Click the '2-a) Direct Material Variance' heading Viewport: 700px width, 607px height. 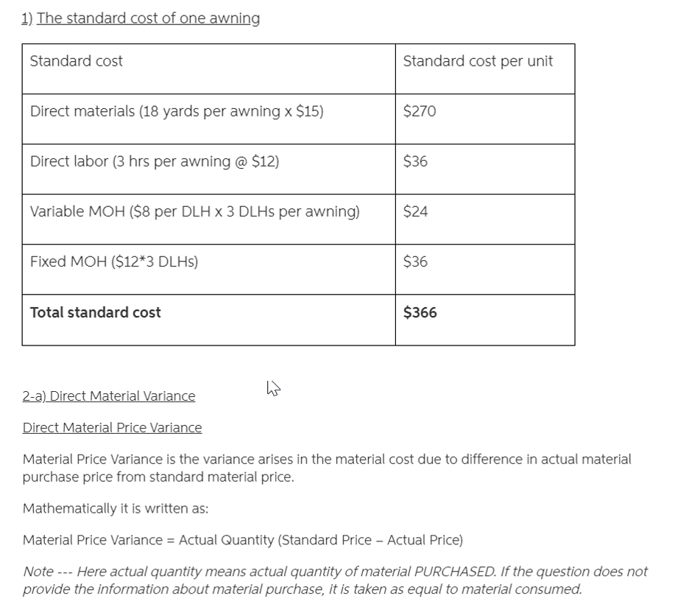[109, 396]
